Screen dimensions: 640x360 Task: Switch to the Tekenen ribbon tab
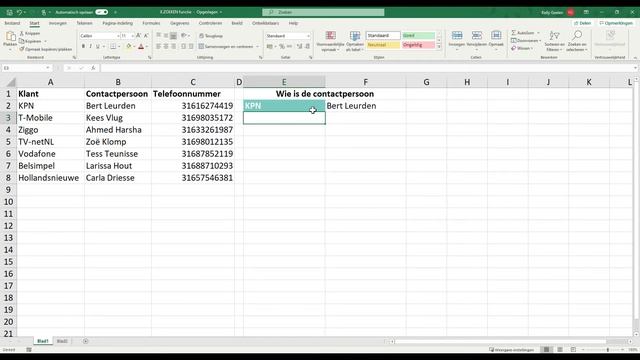pos(84,23)
